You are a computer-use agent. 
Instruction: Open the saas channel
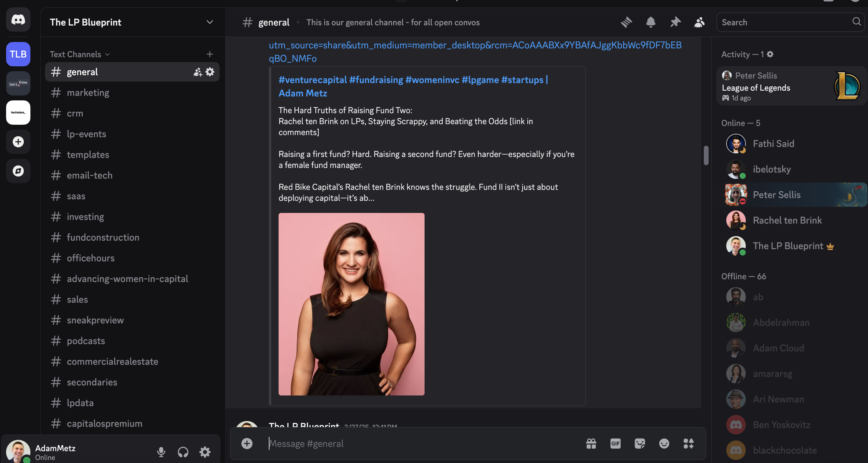(x=132, y=196)
